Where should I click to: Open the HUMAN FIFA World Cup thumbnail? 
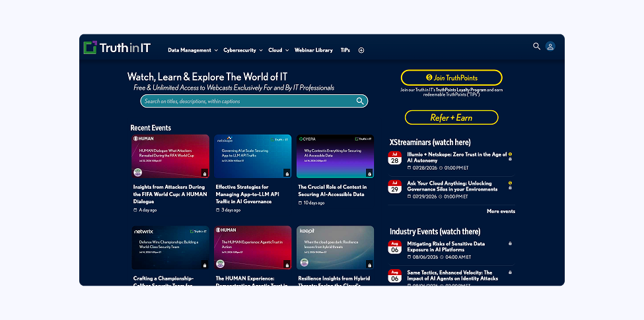click(x=170, y=156)
